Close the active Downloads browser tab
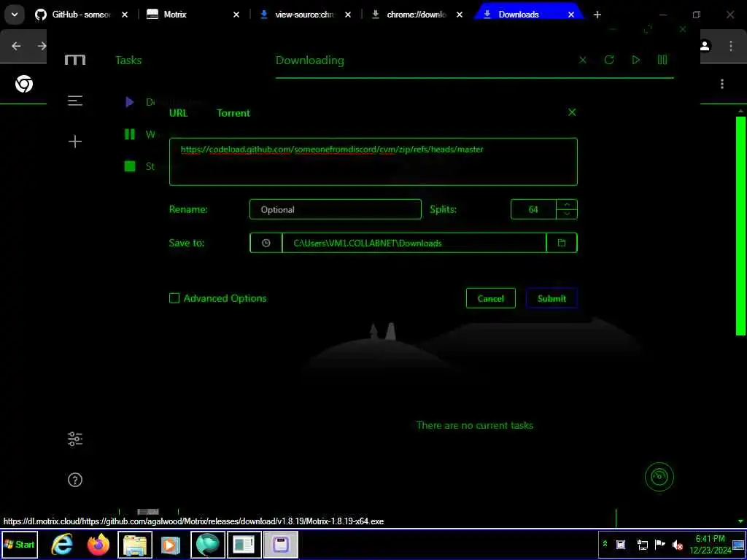747x560 pixels. pyautogui.click(x=570, y=15)
